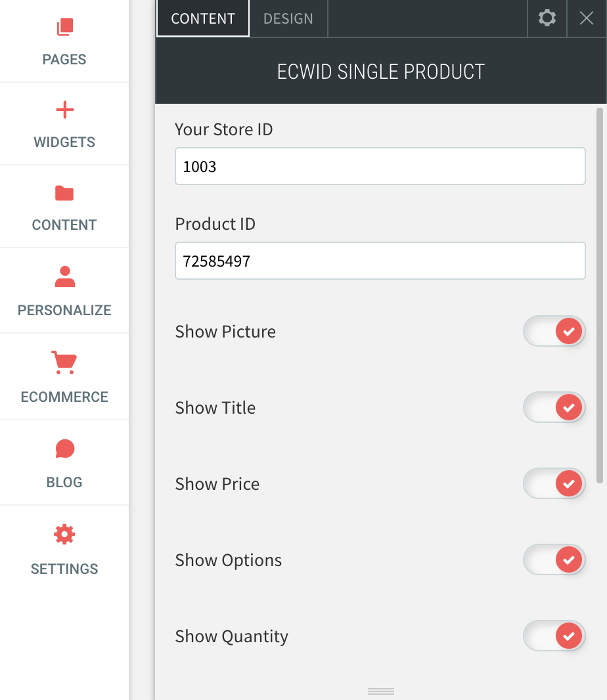Toggle Show Price off
Screen dimensions: 607x700
tap(554, 483)
